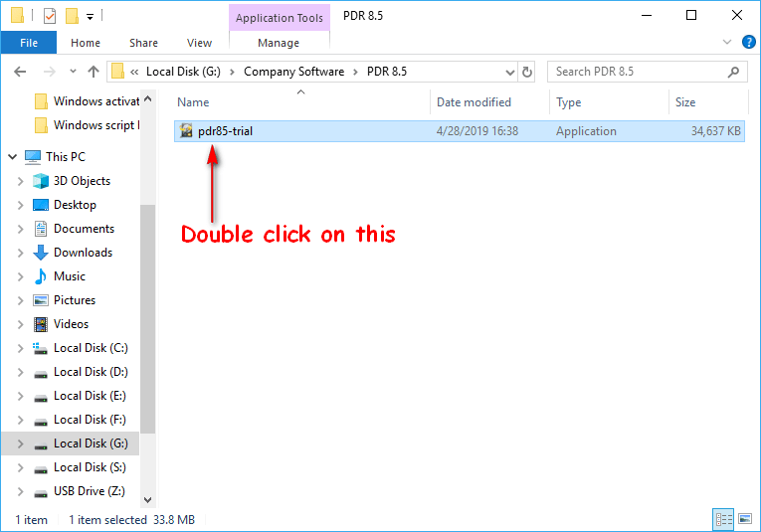Image resolution: width=761 pixels, height=532 pixels.
Task: Click the New Folder quick access icon
Action: [x=72, y=16]
